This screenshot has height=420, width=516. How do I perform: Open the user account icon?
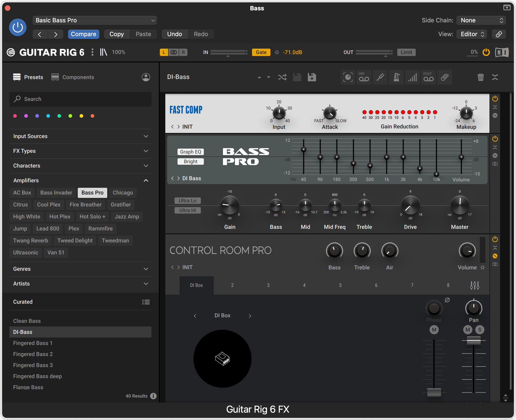[146, 77]
